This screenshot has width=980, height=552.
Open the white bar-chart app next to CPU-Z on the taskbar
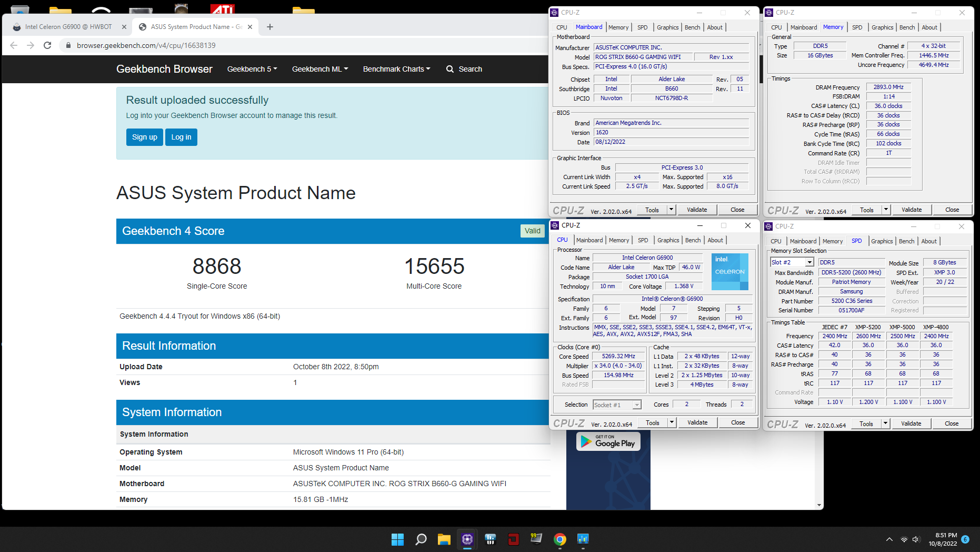(491, 539)
